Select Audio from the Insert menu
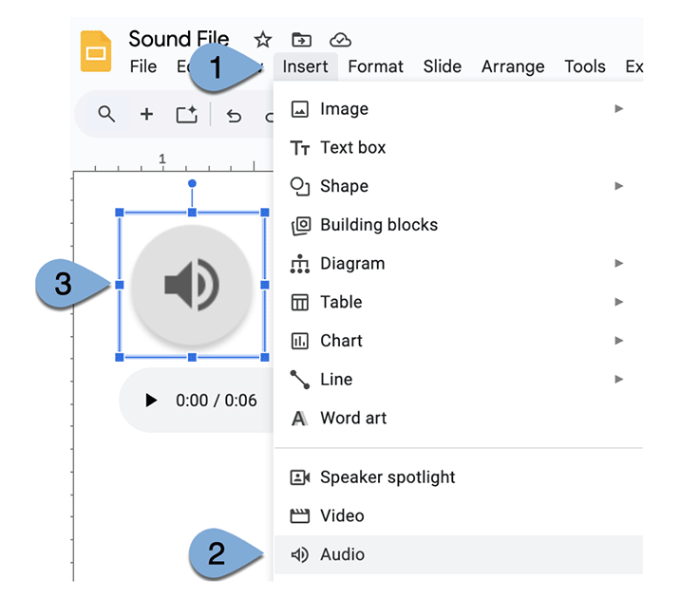 click(x=342, y=554)
